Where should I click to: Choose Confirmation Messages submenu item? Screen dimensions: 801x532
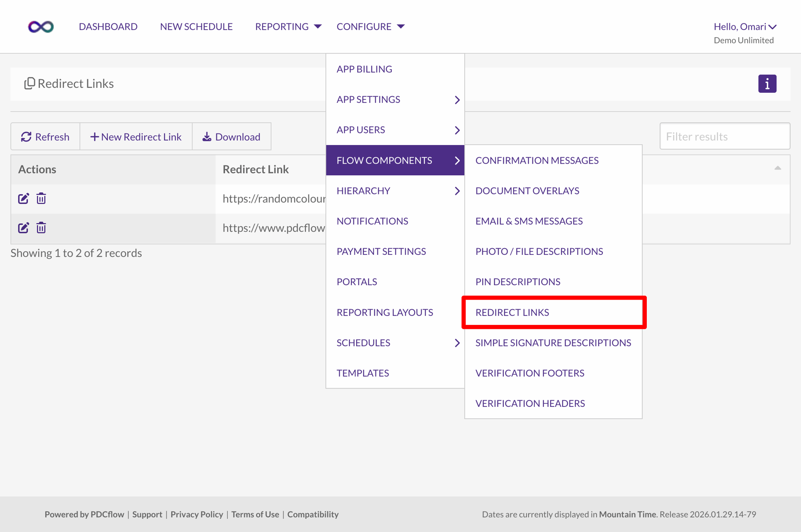coord(553,160)
